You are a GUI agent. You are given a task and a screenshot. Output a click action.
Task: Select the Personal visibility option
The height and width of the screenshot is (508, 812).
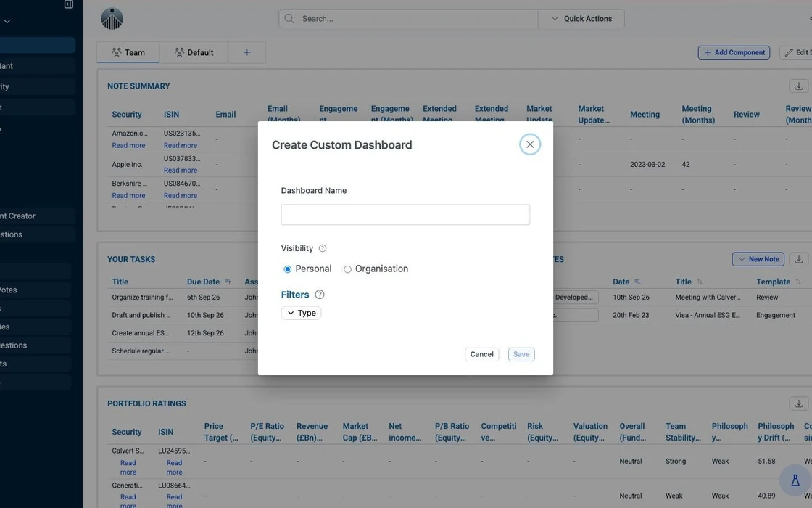click(287, 269)
